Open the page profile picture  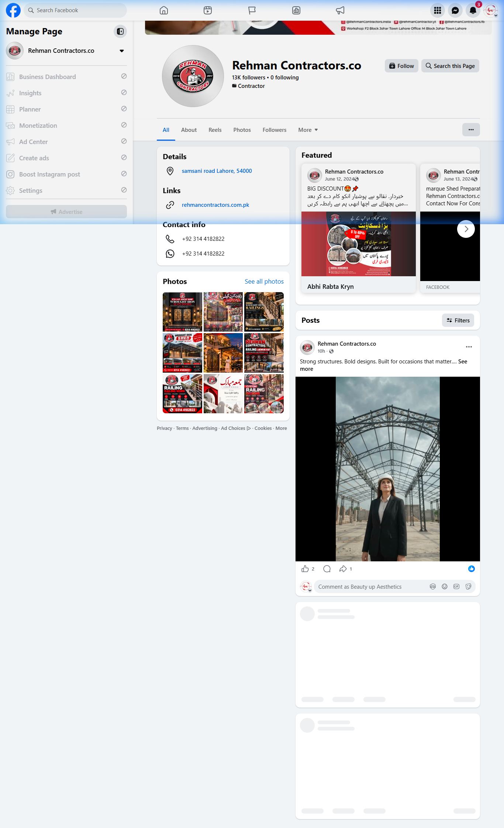(x=193, y=76)
